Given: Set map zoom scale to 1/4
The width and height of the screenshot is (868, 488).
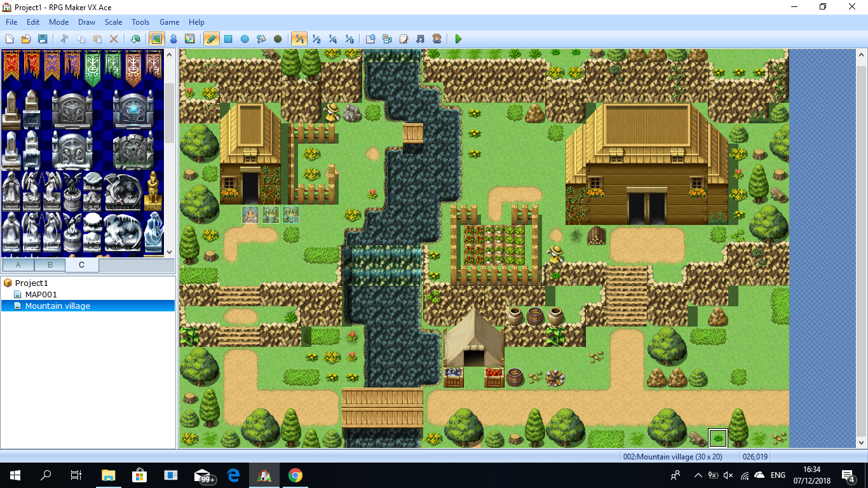Looking at the screenshot, I should tap(332, 39).
